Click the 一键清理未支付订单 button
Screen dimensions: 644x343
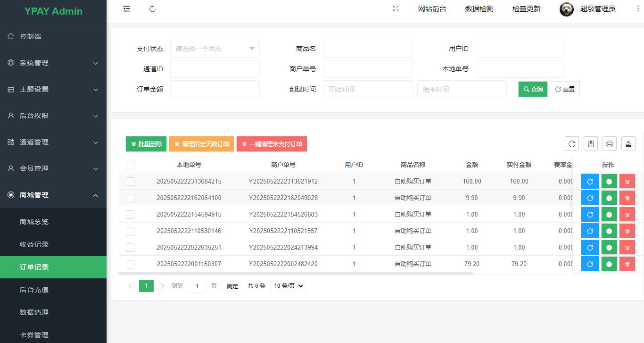[272, 144]
